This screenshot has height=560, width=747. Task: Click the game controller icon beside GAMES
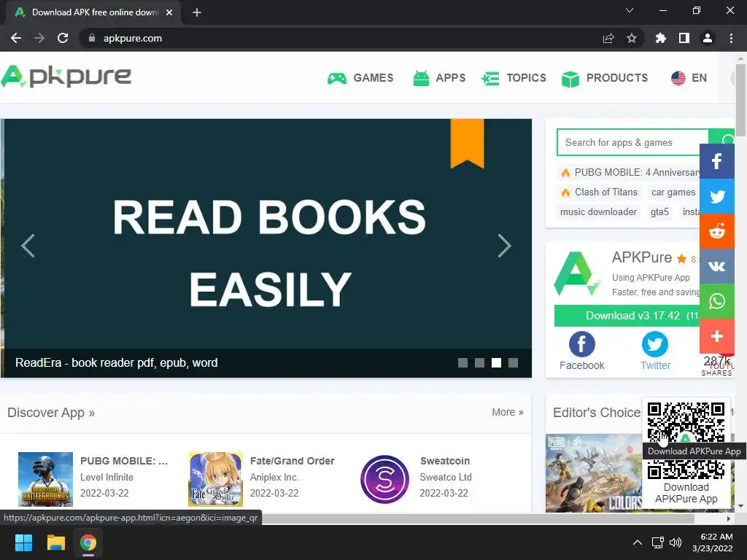[337, 79]
